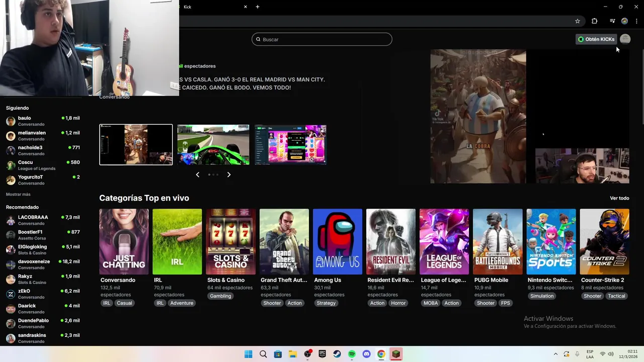The width and height of the screenshot is (644, 362).
Task: Open recommended channel BoostlerF1
Action: (43, 235)
